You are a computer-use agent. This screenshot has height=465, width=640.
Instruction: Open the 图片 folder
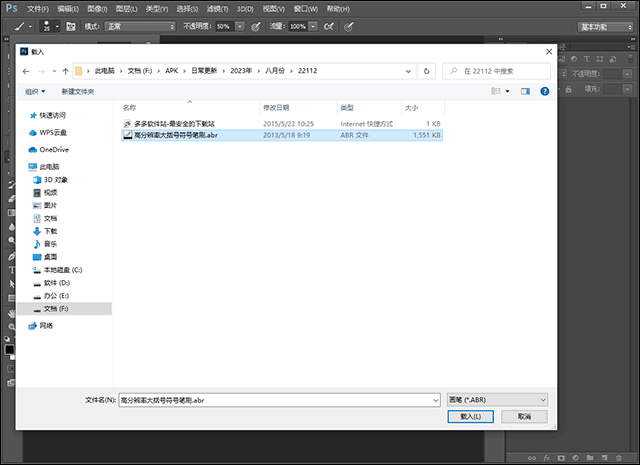click(50, 205)
